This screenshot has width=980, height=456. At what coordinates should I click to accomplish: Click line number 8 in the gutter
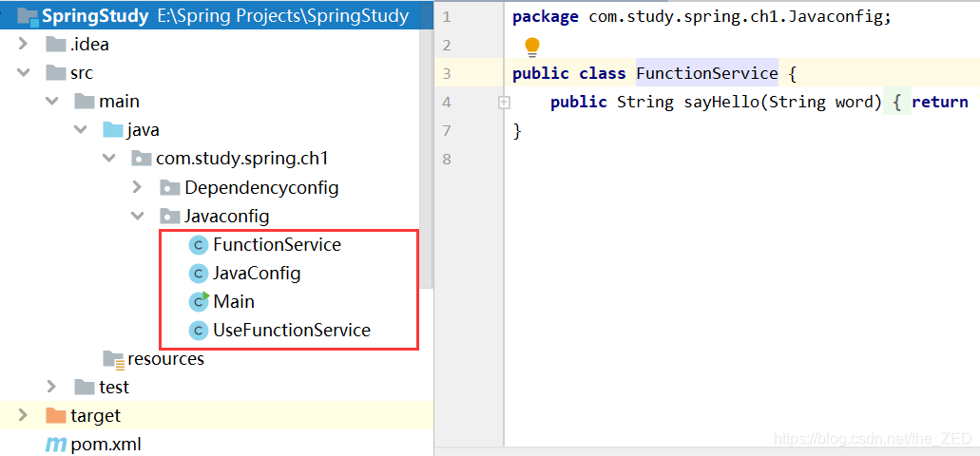click(x=446, y=160)
